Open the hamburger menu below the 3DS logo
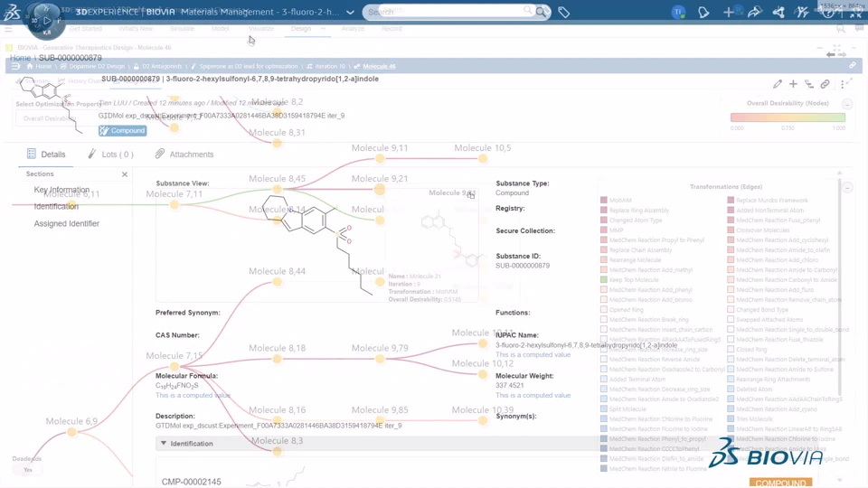The width and height of the screenshot is (868, 488). pos(8,29)
